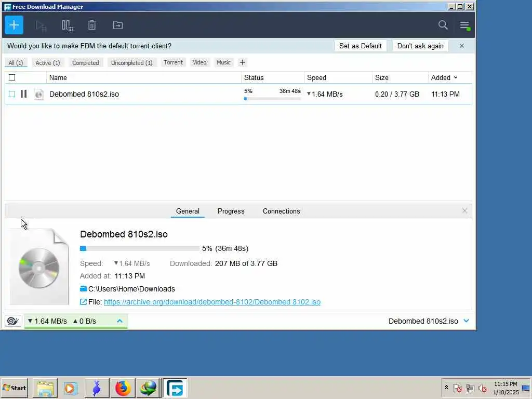This screenshot has height=399, width=532.
Task: Open the hamburger main menu icon
Action: (x=464, y=25)
